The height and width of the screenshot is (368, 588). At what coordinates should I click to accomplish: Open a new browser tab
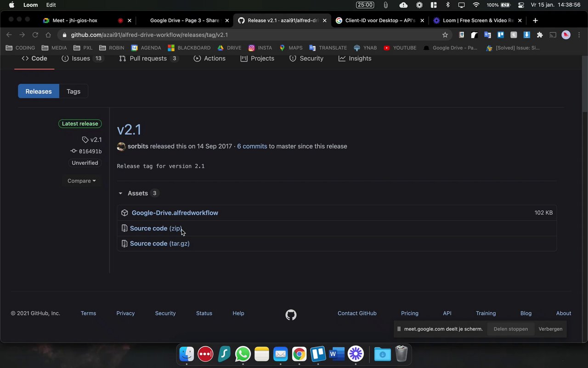click(535, 20)
